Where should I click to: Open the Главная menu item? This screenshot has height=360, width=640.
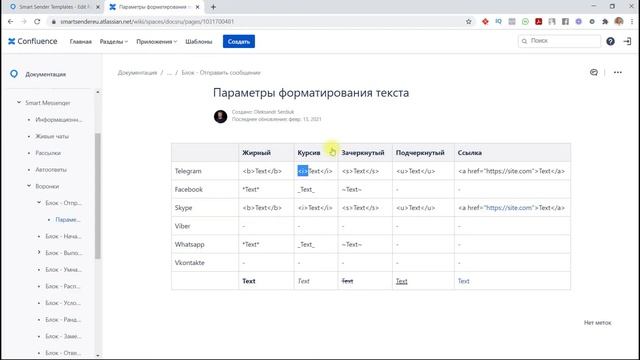pyautogui.click(x=81, y=42)
